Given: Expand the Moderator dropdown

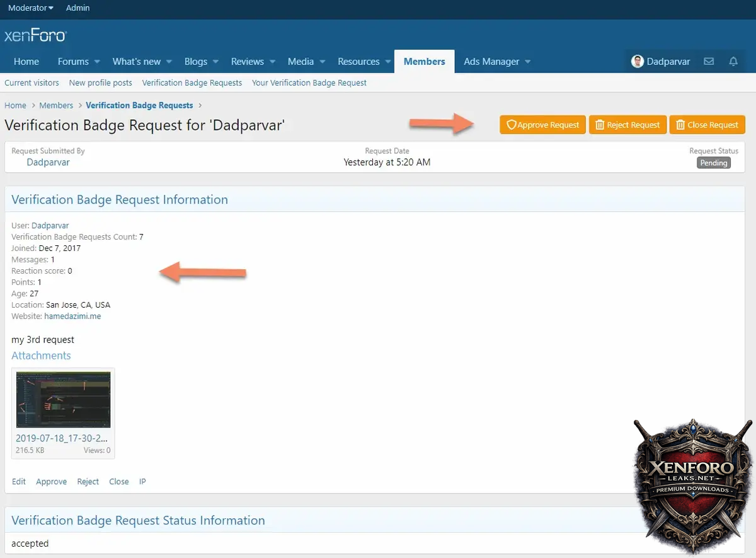Looking at the screenshot, I should pos(30,8).
